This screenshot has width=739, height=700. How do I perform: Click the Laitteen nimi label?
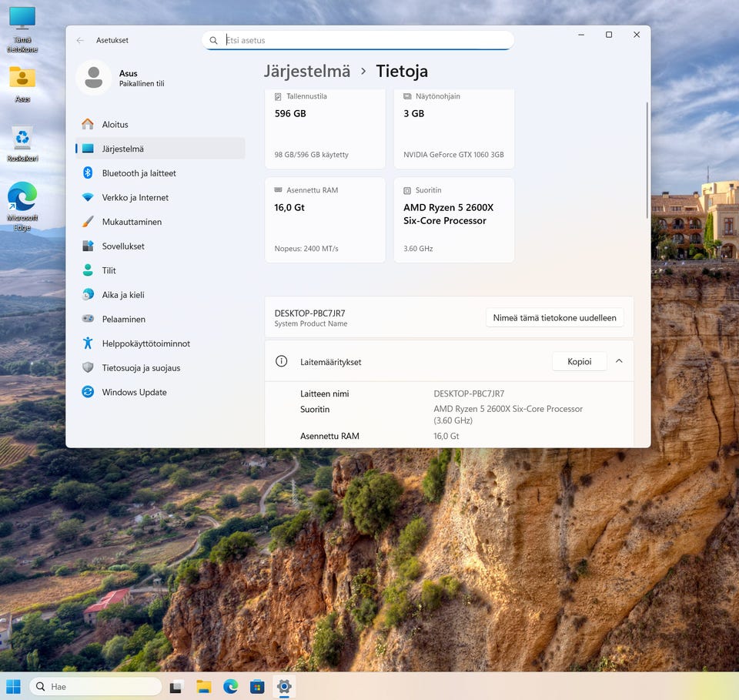[x=325, y=394]
